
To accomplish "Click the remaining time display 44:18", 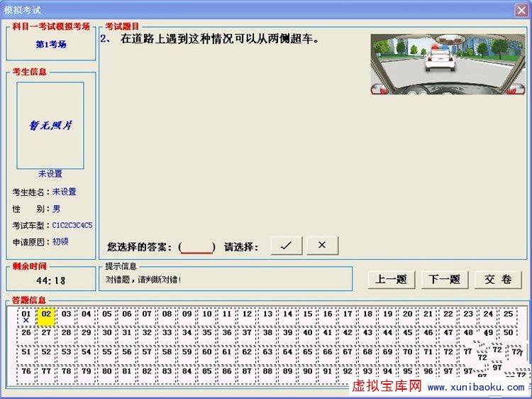I will pyautogui.click(x=50, y=280).
